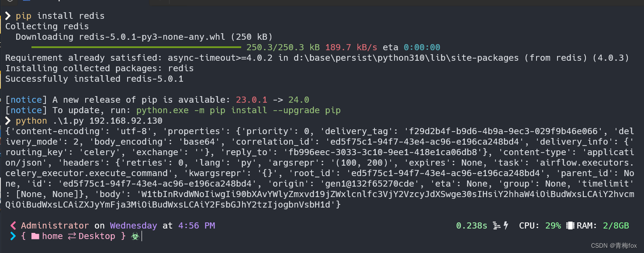This screenshot has width=644, height=253.
Task: Click the 'python.exe -m pip install --upgrade pip' text
Action: (238, 110)
